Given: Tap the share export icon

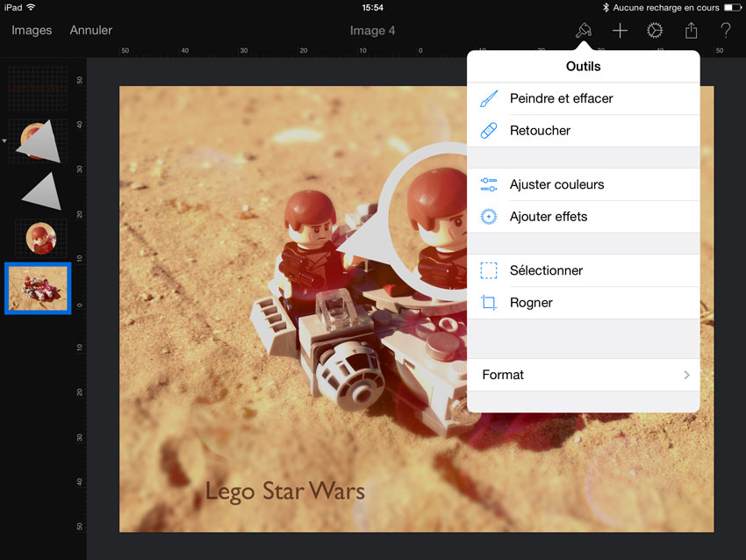Looking at the screenshot, I should 691,31.
